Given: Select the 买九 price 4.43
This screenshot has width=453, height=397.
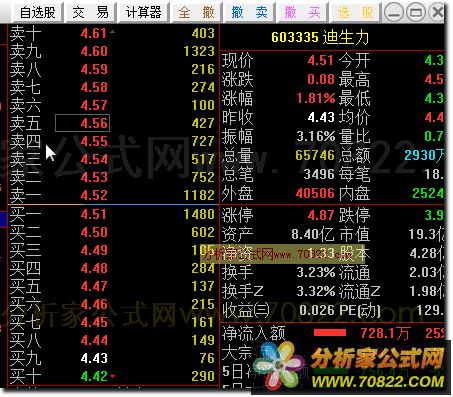Looking at the screenshot, I should click(94, 358).
